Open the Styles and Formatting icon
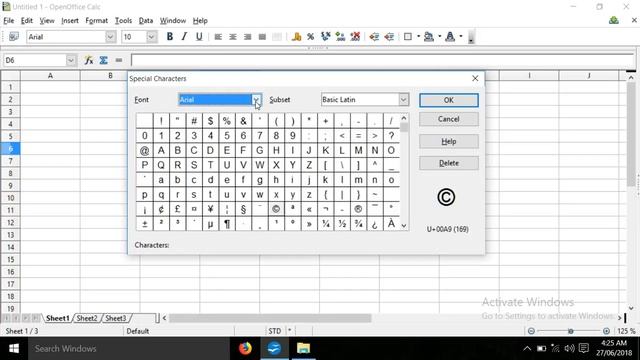 [x=13, y=37]
